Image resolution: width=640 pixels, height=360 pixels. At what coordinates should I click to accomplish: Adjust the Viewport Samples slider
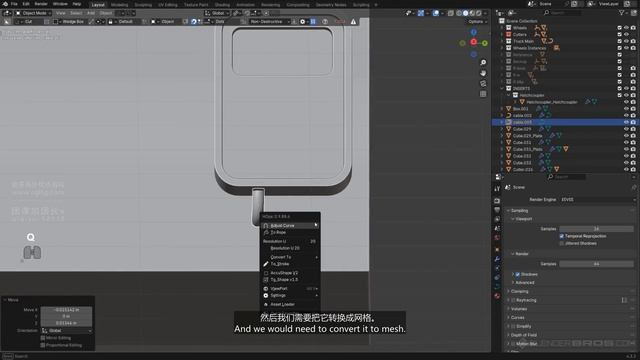click(x=596, y=229)
